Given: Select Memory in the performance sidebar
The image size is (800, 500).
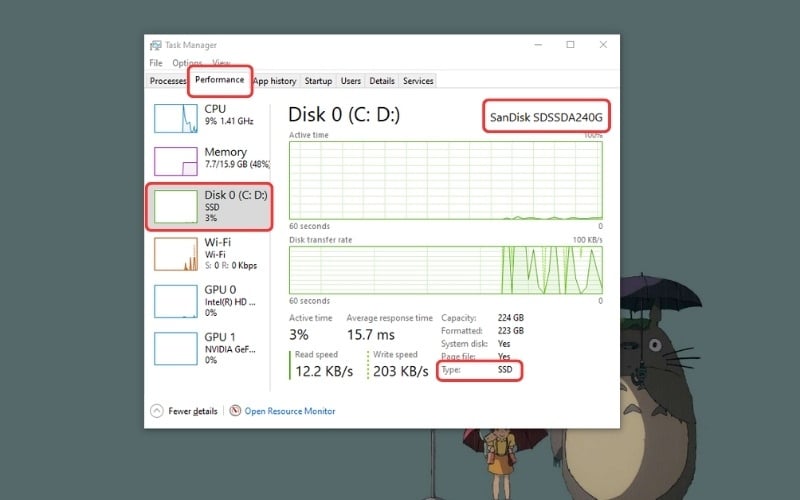Looking at the screenshot, I should [x=209, y=160].
